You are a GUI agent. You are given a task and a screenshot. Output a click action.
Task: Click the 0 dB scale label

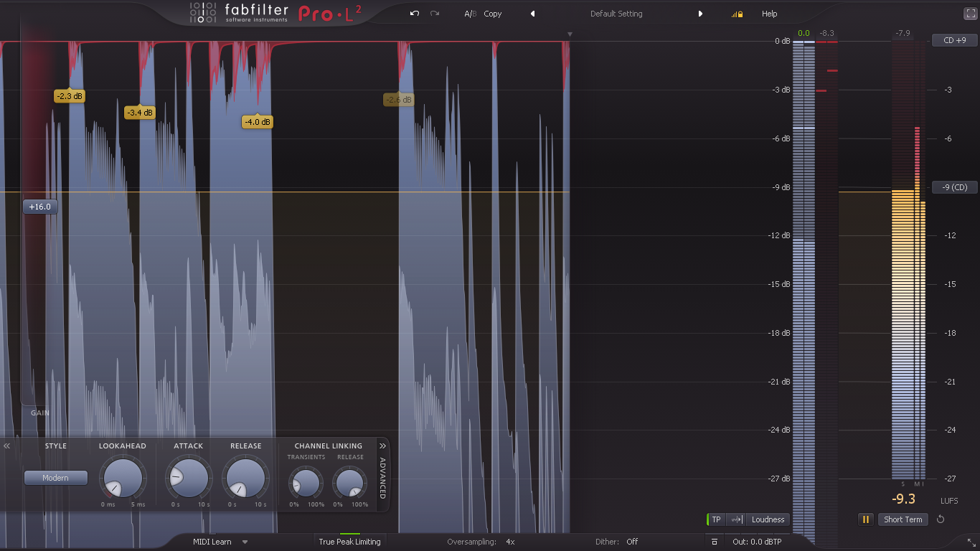point(781,41)
